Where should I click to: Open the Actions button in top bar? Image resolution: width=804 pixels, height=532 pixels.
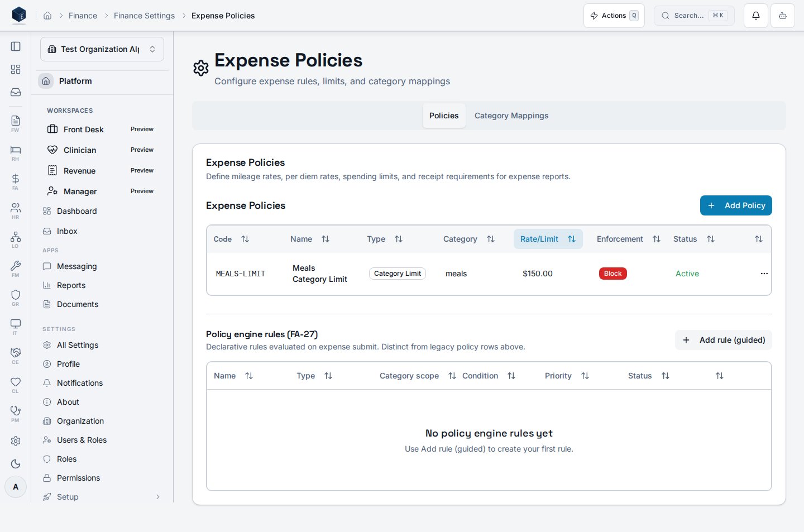coord(614,16)
